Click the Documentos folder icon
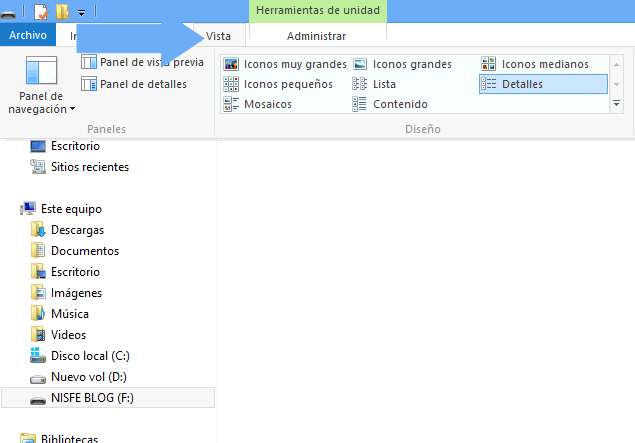 [38, 251]
